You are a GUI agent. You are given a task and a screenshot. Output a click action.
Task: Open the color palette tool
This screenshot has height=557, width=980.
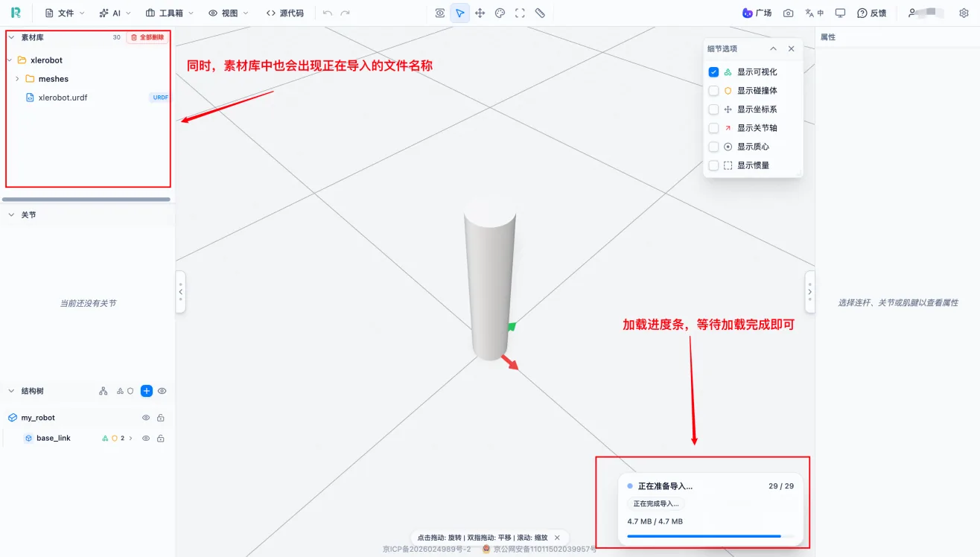coord(500,13)
